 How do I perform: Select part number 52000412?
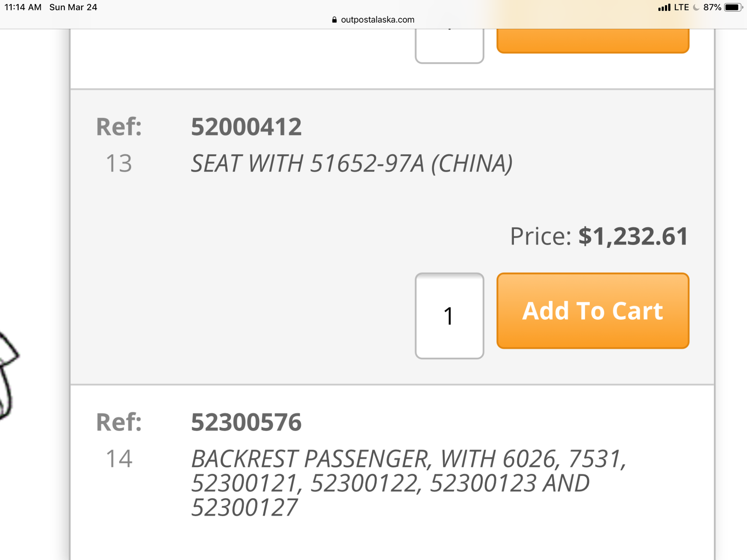(246, 127)
